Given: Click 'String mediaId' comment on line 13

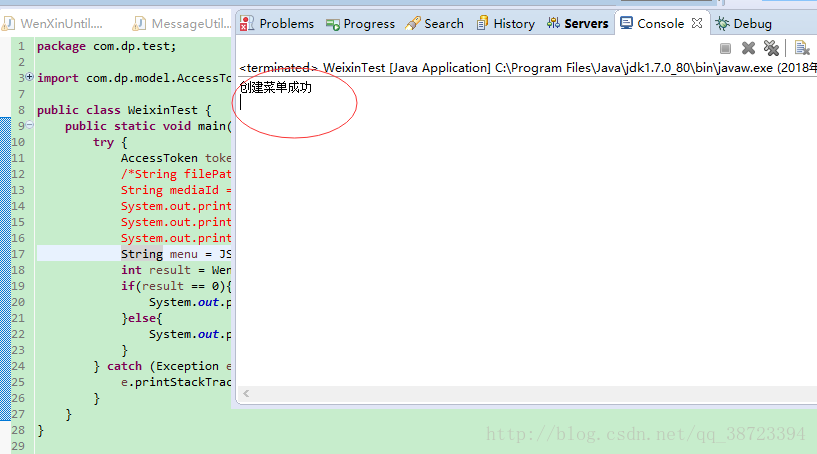Looking at the screenshot, I should (170, 190).
